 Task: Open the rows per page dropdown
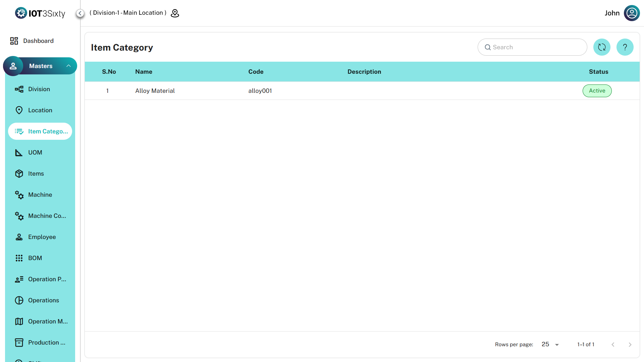tap(550, 345)
